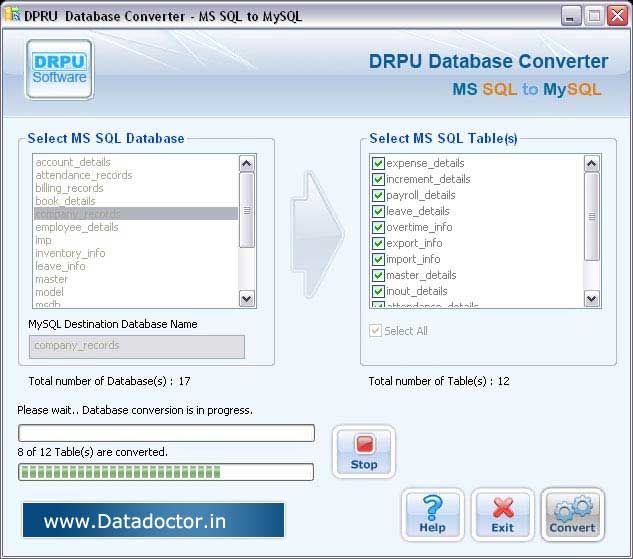Screen dimensions: 633x559
Task: Uncheck the export_info table checkbox
Action: 378,243
